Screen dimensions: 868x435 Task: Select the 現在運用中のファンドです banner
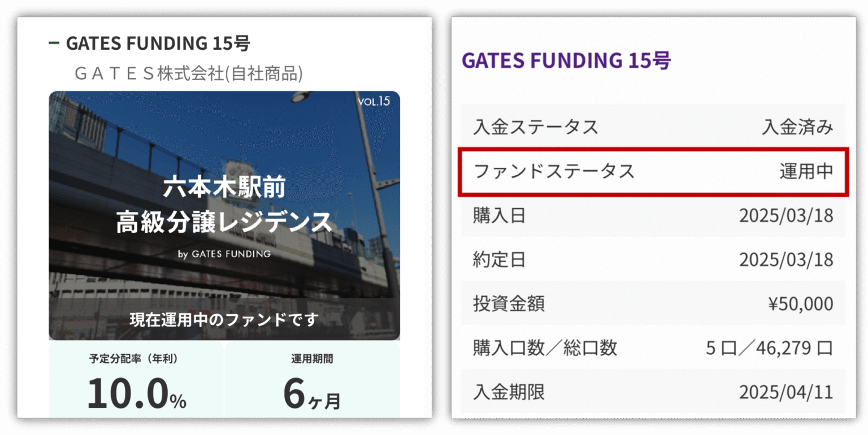(224, 319)
